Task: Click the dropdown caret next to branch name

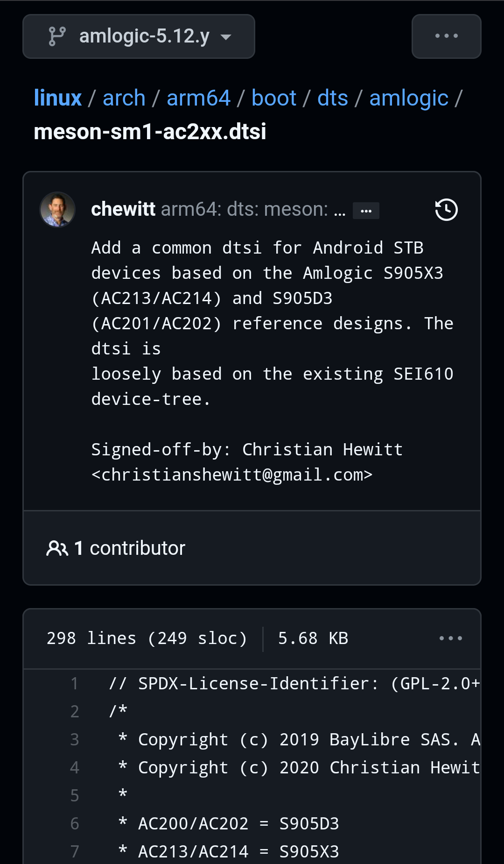Action: [226, 37]
